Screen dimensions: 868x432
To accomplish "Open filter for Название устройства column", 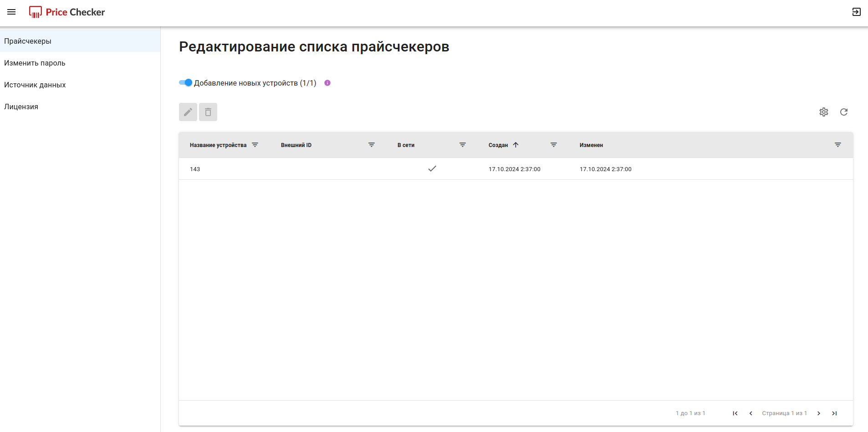I will click(x=255, y=145).
